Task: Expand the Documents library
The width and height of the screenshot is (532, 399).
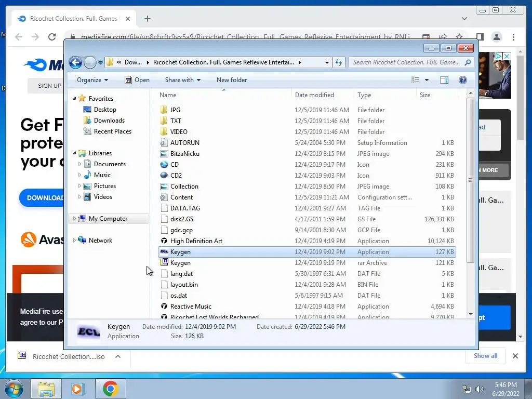Action: coord(79,164)
